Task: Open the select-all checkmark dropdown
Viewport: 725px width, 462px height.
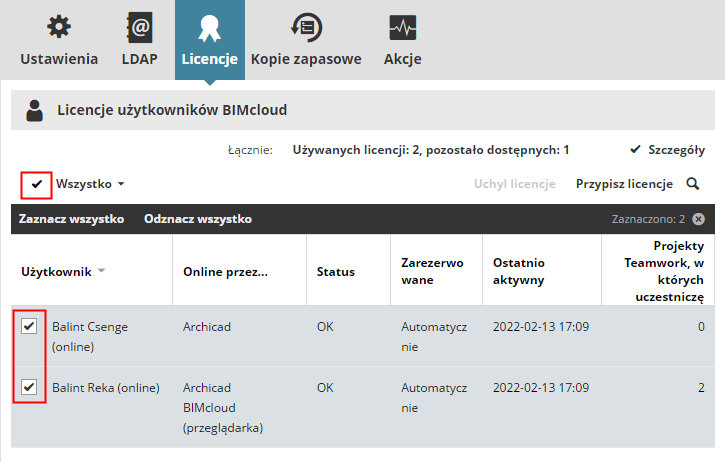Action: [37, 185]
